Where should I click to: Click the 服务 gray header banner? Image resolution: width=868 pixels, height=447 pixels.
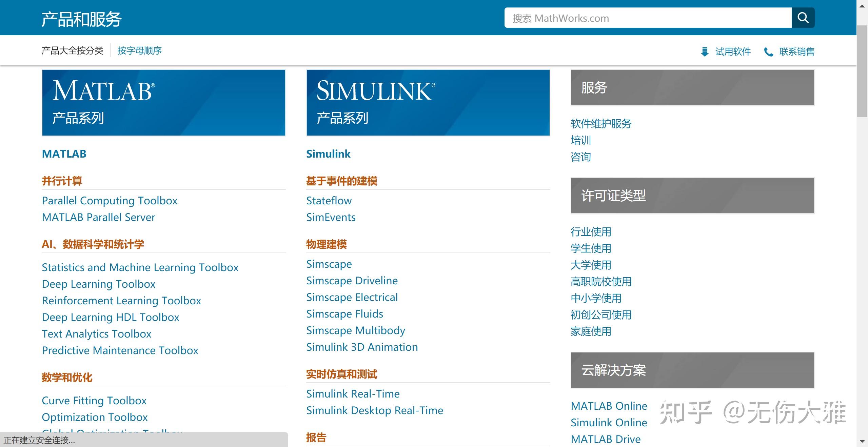pos(692,87)
